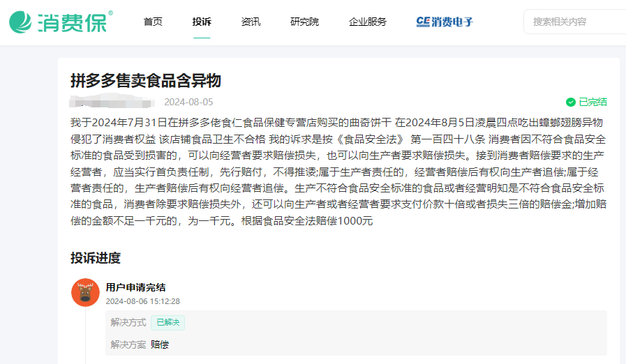
Task: Go to the 资讯 section
Action: click(x=251, y=22)
